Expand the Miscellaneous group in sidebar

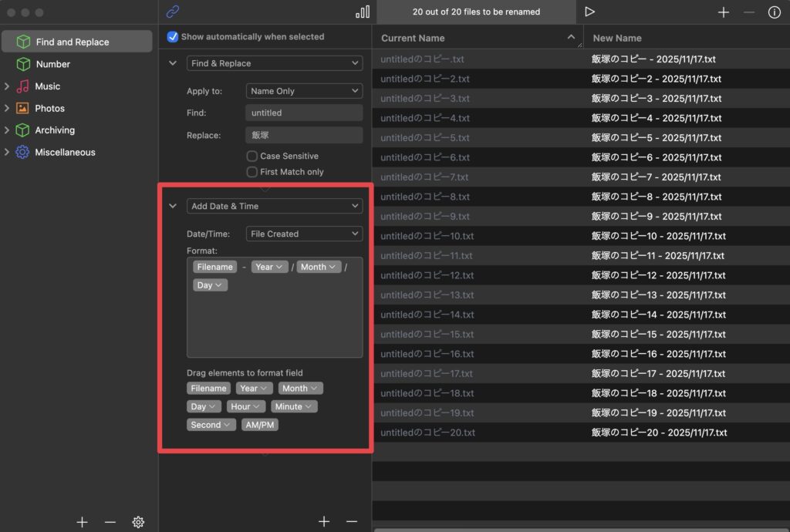point(7,153)
